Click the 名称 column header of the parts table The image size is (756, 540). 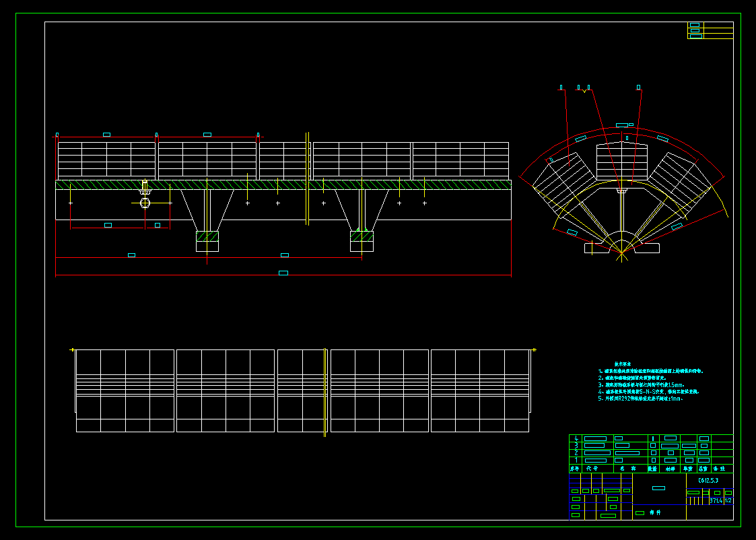tap(628, 469)
